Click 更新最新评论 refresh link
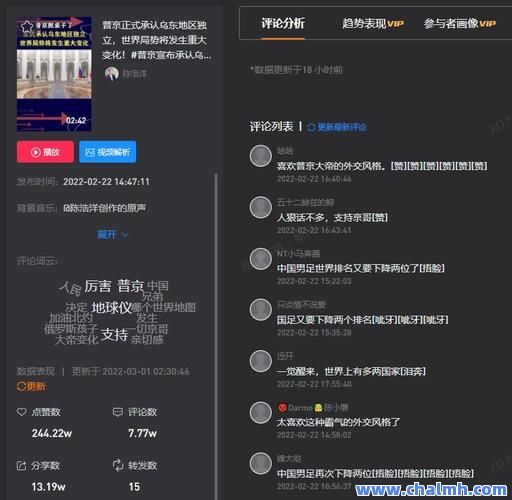Screen dimensions: 512x500 pos(337,127)
